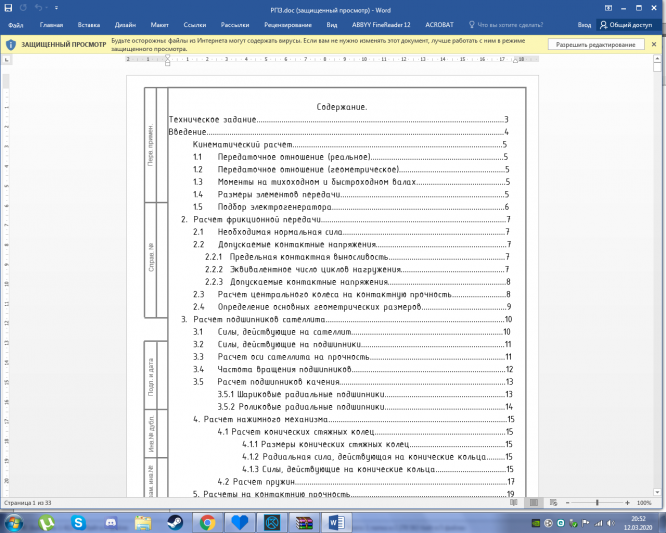Switch to the Главная ribbon tab
This screenshot has width=666, height=533.
pyautogui.click(x=51, y=25)
